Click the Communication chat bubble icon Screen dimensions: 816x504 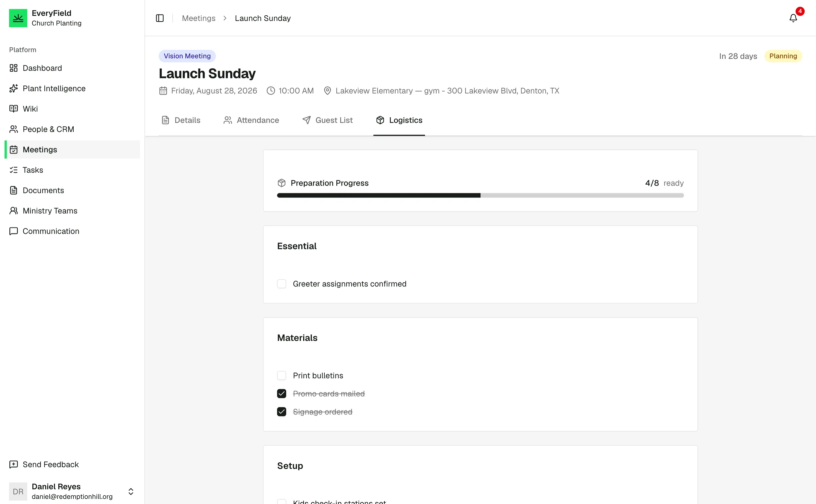(x=14, y=231)
